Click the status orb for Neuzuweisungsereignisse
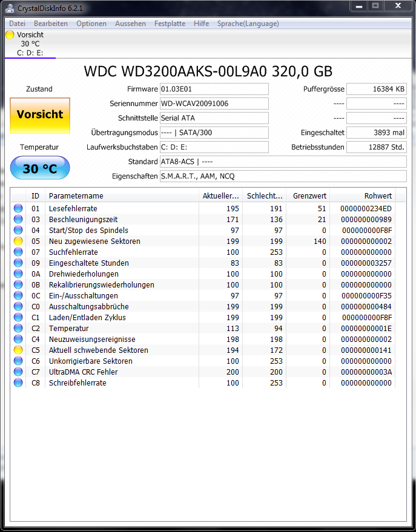This screenshot has width=416, height=532. coord(18,339)
